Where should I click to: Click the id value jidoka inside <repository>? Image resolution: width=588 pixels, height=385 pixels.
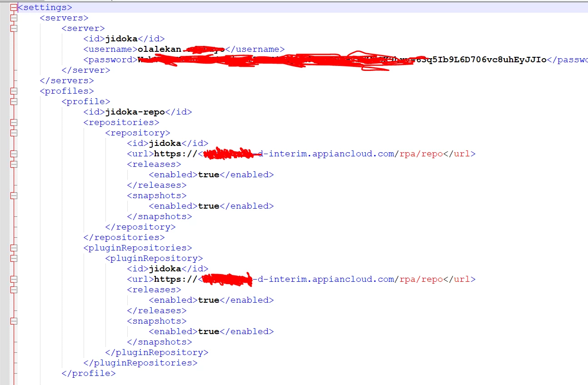pyautogui.click(x=165, y=143)
